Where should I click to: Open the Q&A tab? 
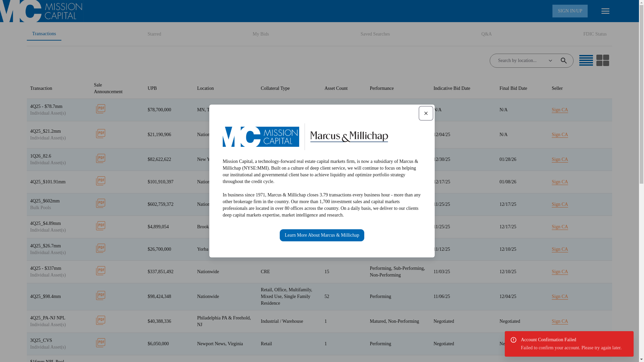[x=486, y=34]
